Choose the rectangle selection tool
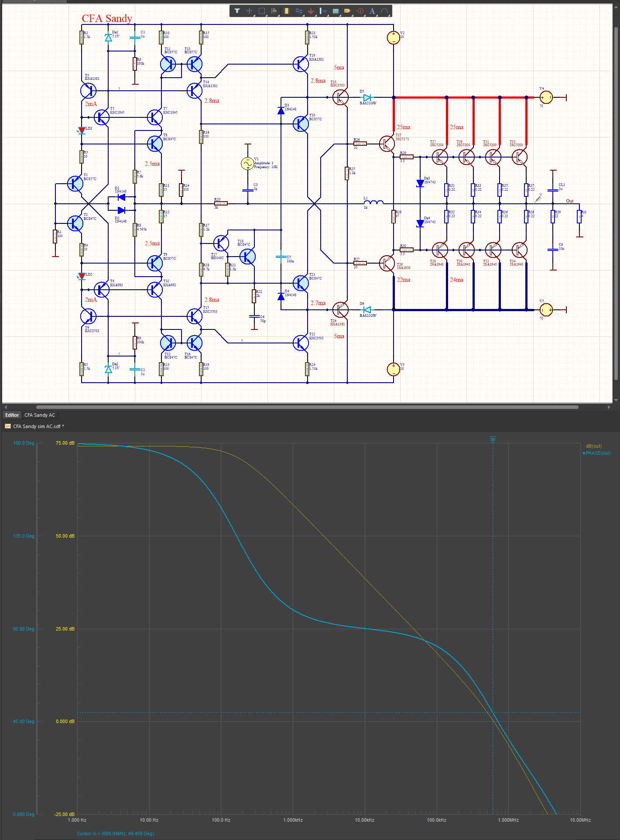Image resolution: width=620 pixels, height=840 pixels. (262, 11)
